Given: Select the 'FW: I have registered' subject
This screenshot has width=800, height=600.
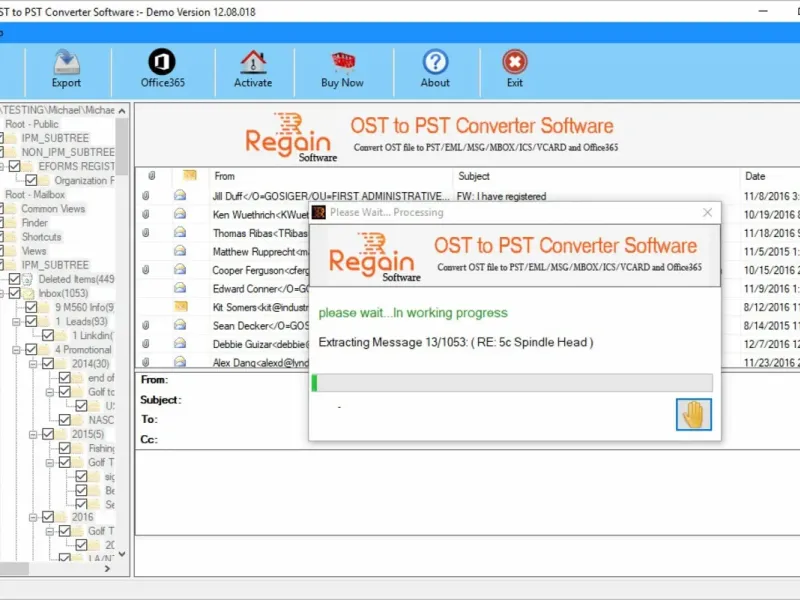Looking at the screenshot, I should pos(502,196).
